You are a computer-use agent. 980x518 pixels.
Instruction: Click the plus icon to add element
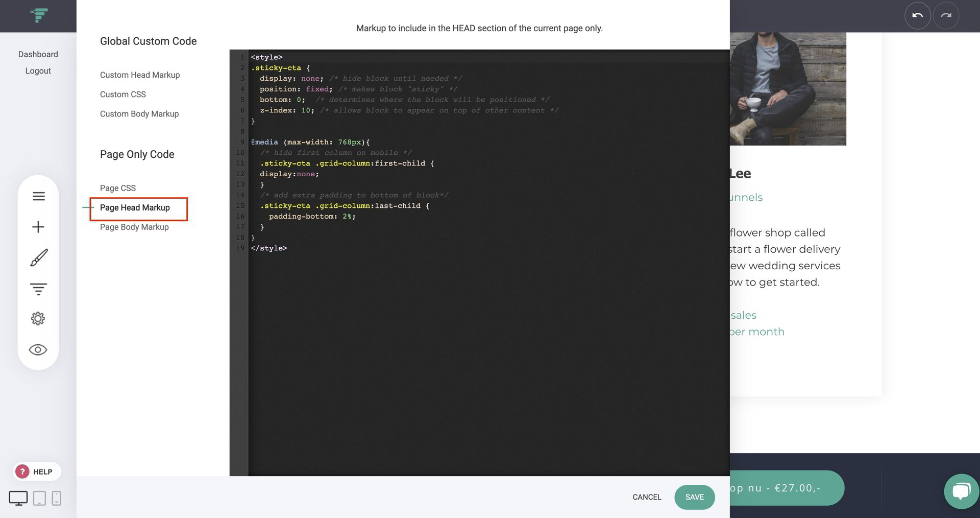pyautogui.click(x=38, y=227)
